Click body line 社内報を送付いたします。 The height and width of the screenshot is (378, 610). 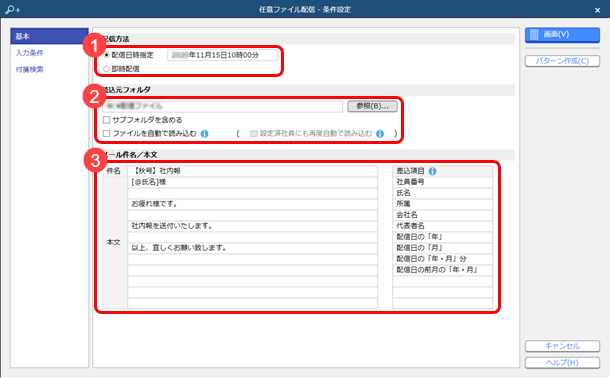252,226
